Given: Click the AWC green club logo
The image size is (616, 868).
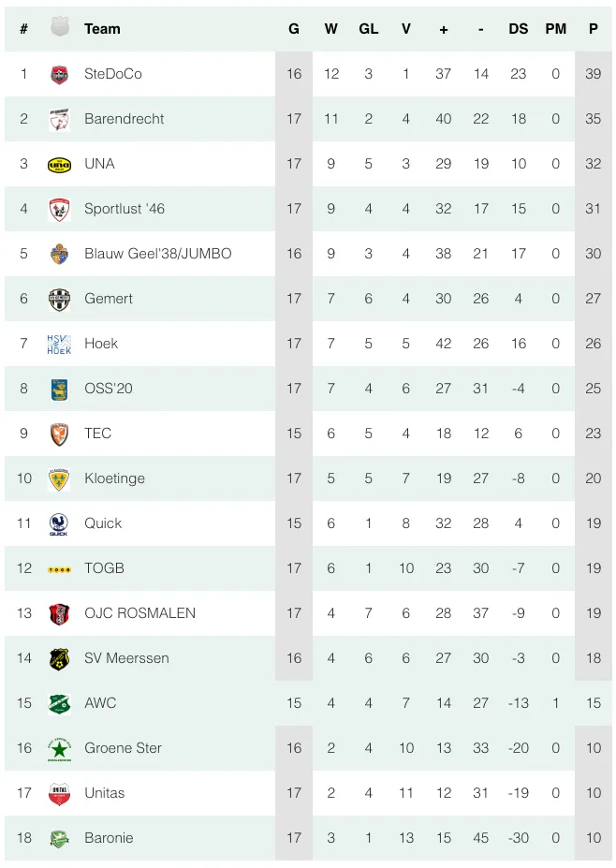Looking at the screenshot, I should click(x=59, y=703).
